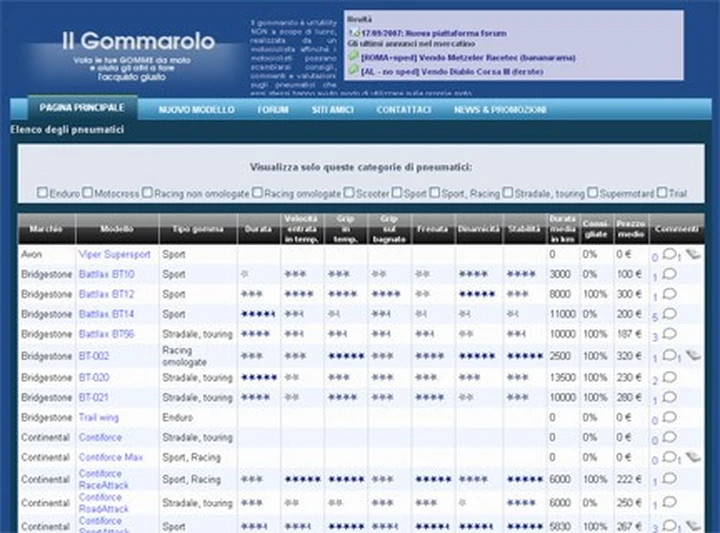The width and height of the screenshot is (720, 533).
Task: Open Vendo Diablo Corsa III announcement
Action: (x=452, y=72)
